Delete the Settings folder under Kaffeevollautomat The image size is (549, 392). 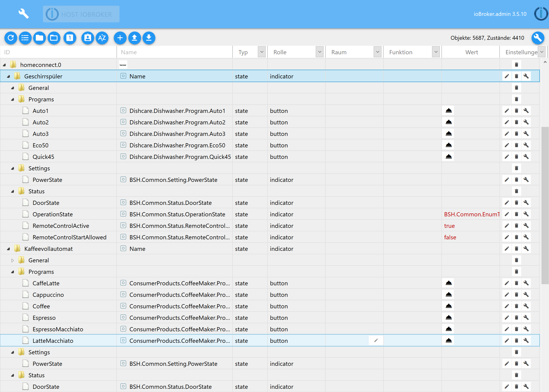[516, 352]
